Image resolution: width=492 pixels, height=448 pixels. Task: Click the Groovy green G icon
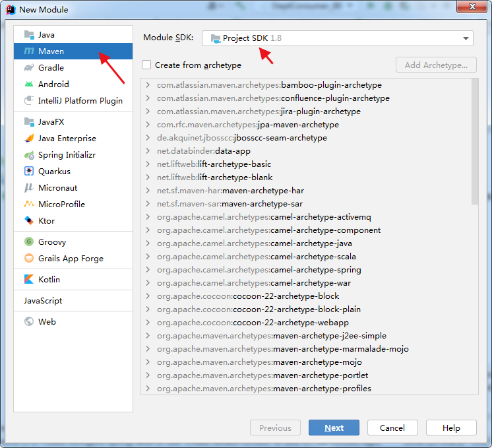29,241
